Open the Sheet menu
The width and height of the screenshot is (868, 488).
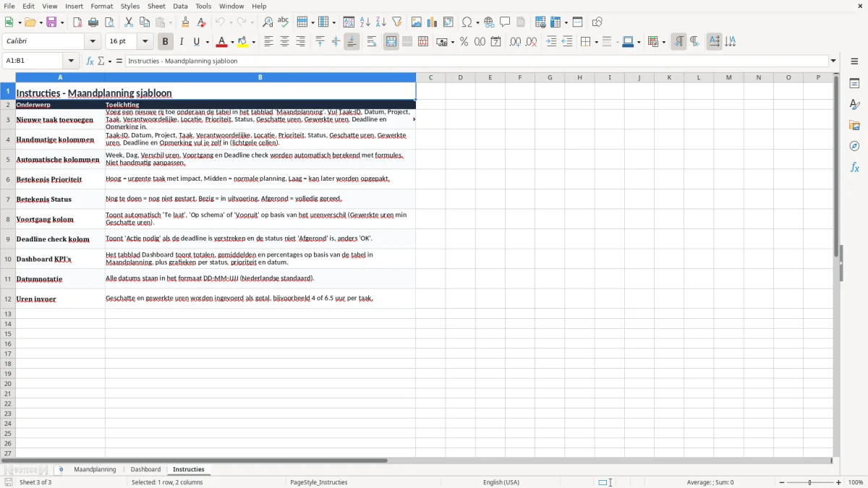pyautogui.click(x=156, y=6)
